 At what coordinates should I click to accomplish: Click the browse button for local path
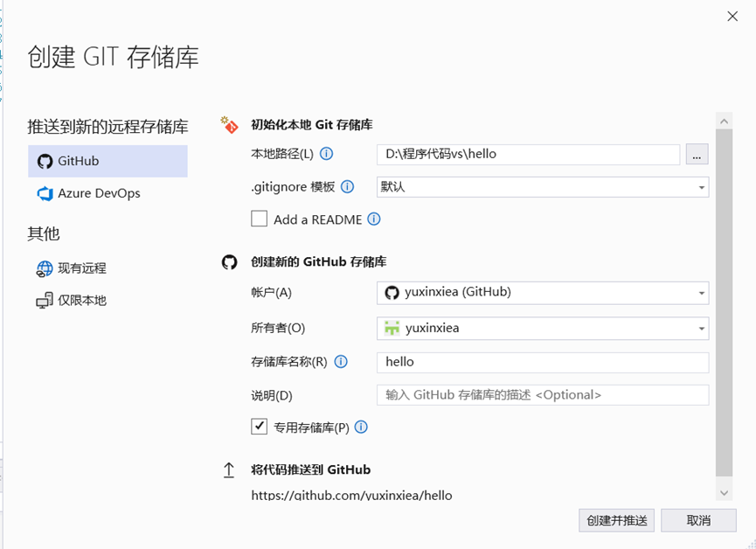click(x=697, y=155)
